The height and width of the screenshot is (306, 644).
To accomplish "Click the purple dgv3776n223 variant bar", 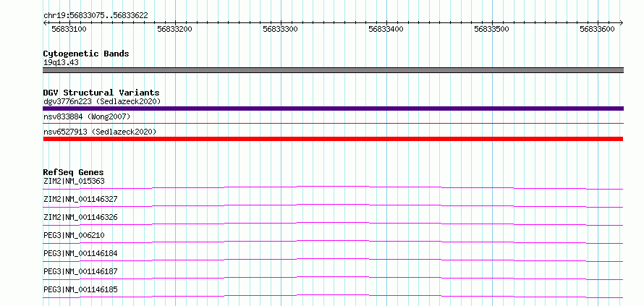I will (333, 109).
